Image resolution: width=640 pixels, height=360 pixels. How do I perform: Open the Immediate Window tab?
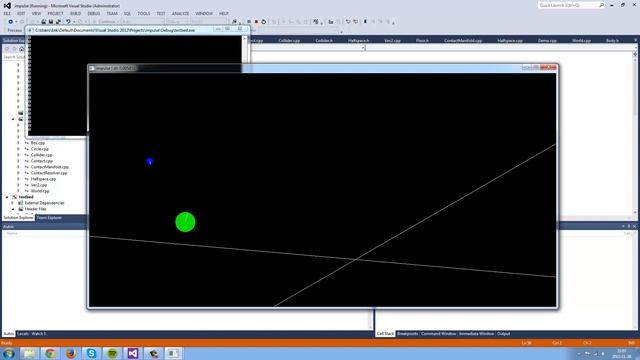point(476,334)
